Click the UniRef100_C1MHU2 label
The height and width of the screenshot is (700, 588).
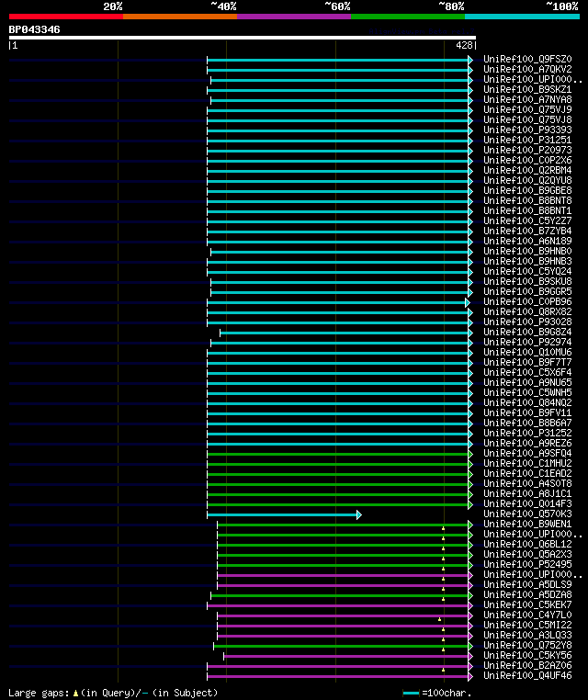click(527, 463)
